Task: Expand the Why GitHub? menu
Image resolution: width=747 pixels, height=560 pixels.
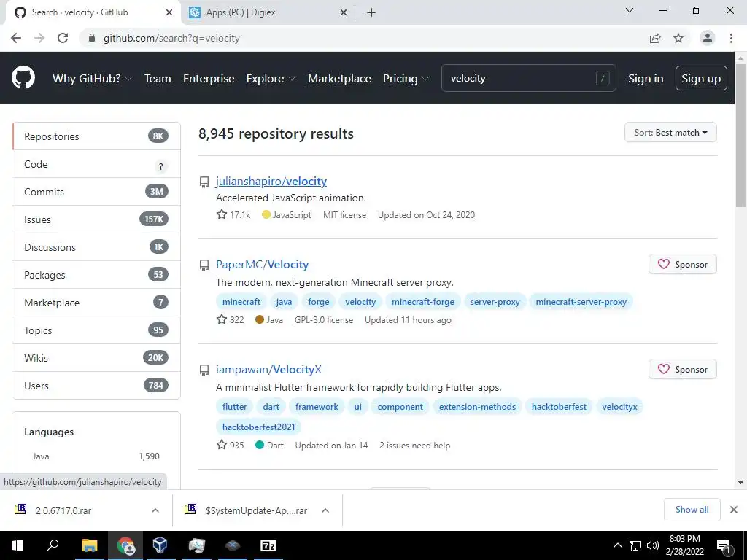Action: point(92,78)
